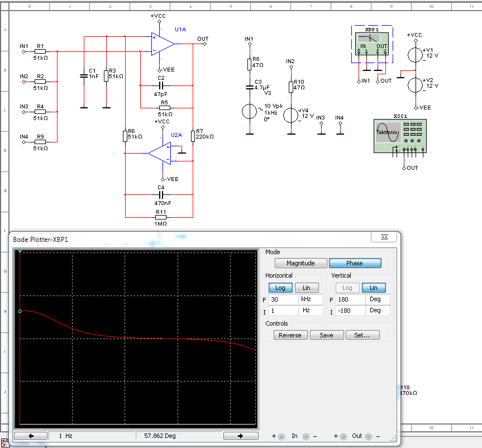Screen dimensions: 482x448
Task: Enable Phase mode in Bode plotter
Action: pyautogui.click(x=355, y=263)
